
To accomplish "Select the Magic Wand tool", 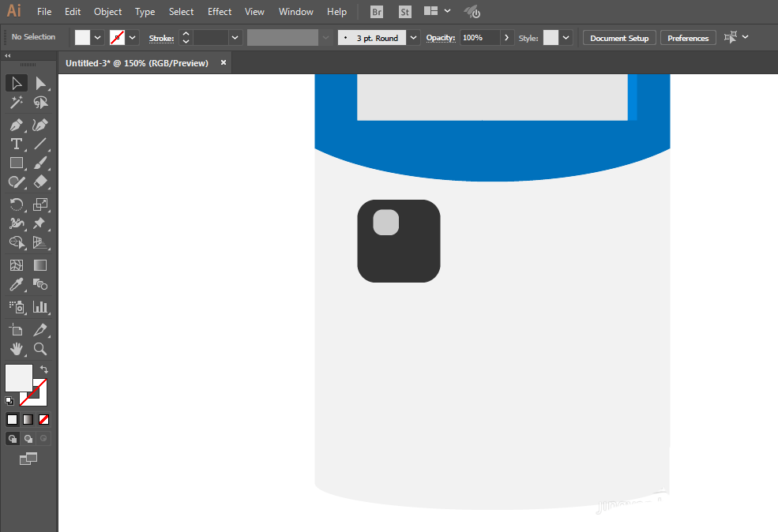I will point(17,103).
